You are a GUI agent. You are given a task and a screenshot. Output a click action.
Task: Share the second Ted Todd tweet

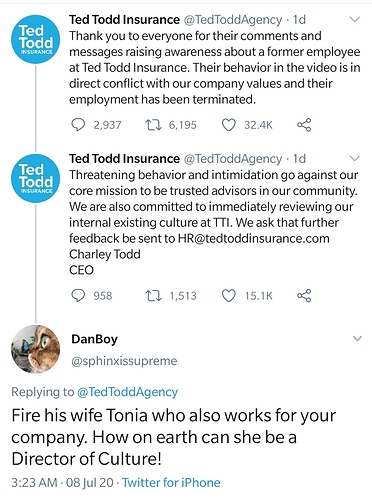coord(304,296)
